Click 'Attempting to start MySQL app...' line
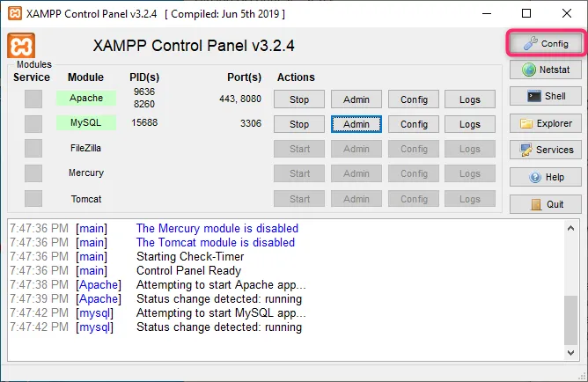Image resolution: width=588 pixels, height=382 pixels. (221, 313)
